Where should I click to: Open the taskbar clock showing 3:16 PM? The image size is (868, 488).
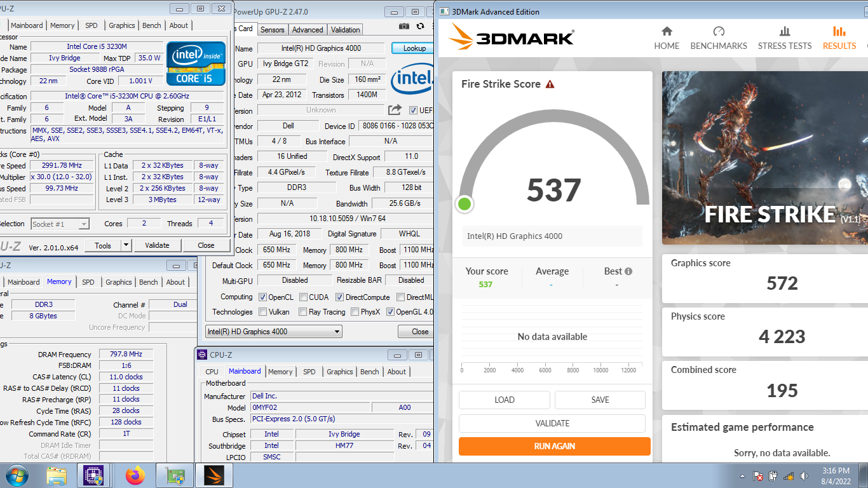(x=836, y=476)
